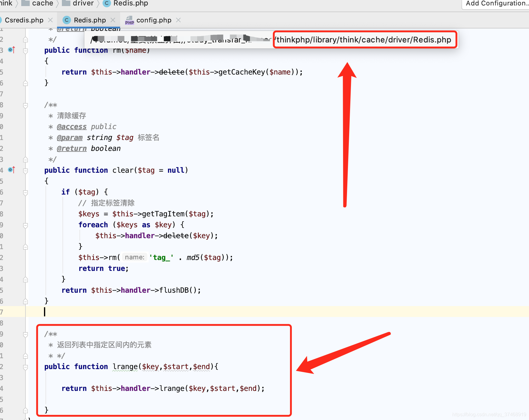Close the config.php editor tab
This screenshot has height=420, width=529.
click(x=178, y=20)
